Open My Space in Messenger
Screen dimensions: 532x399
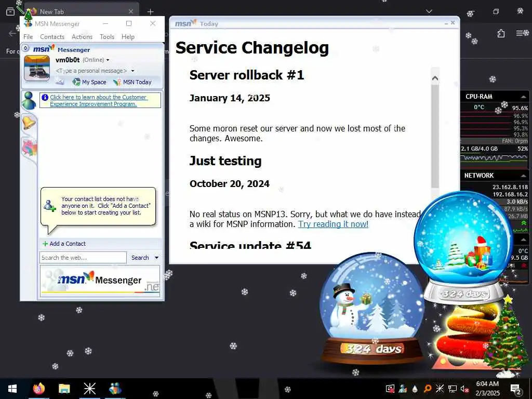(x=89, y=82)
